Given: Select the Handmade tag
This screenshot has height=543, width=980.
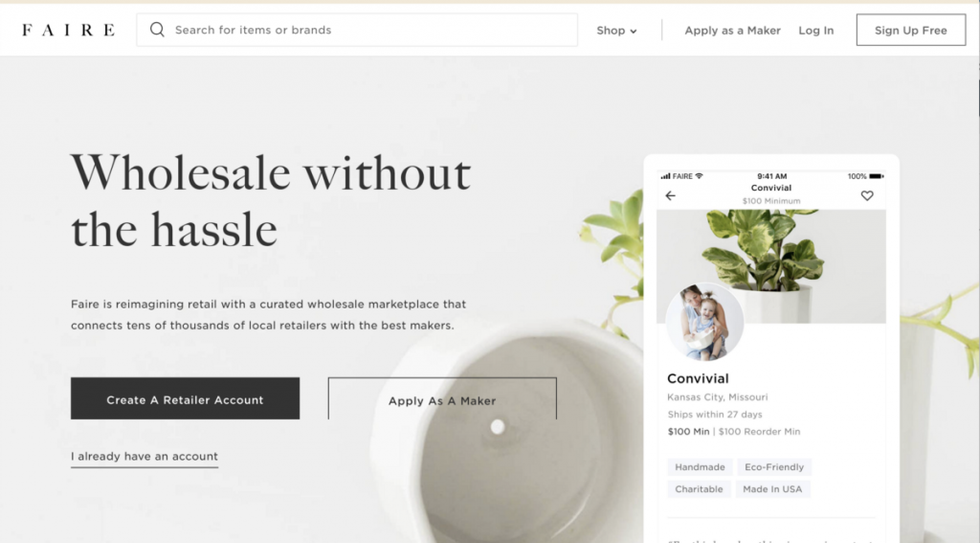Looking at the screenshot, I should click(x=700, y=467).
